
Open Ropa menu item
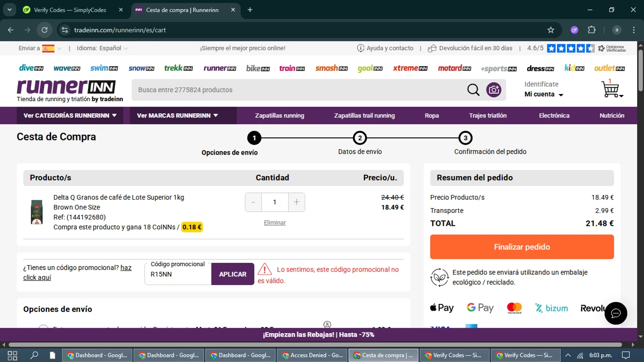coord(431,116)
